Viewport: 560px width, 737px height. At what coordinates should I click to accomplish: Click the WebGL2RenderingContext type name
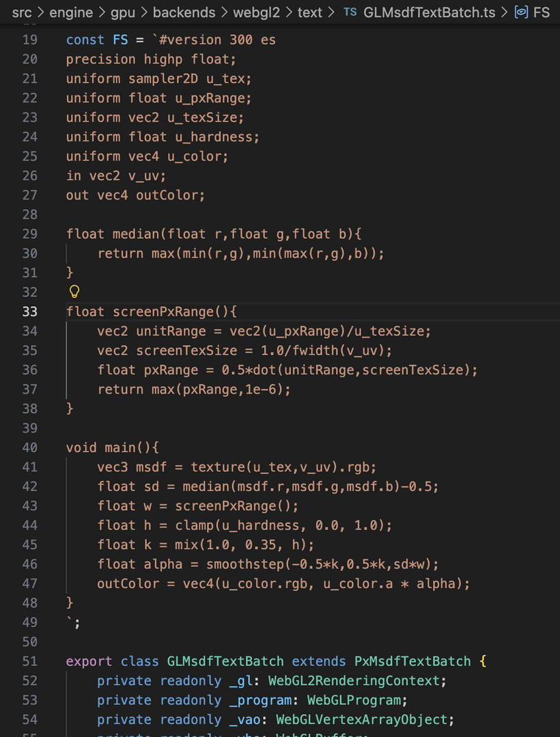click(356, 680)
